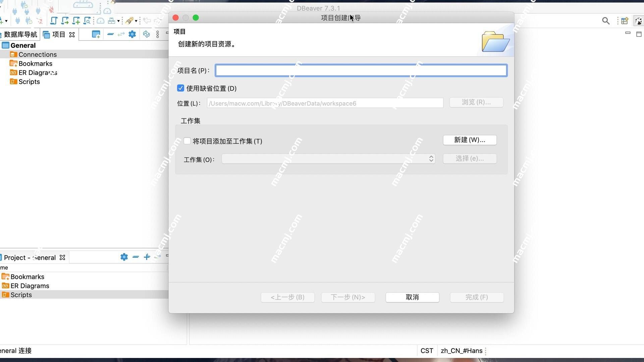This screenshot has height=362, width=644.
Task: Open 数据库导航 panel tab
Action: tap(20, 35)
